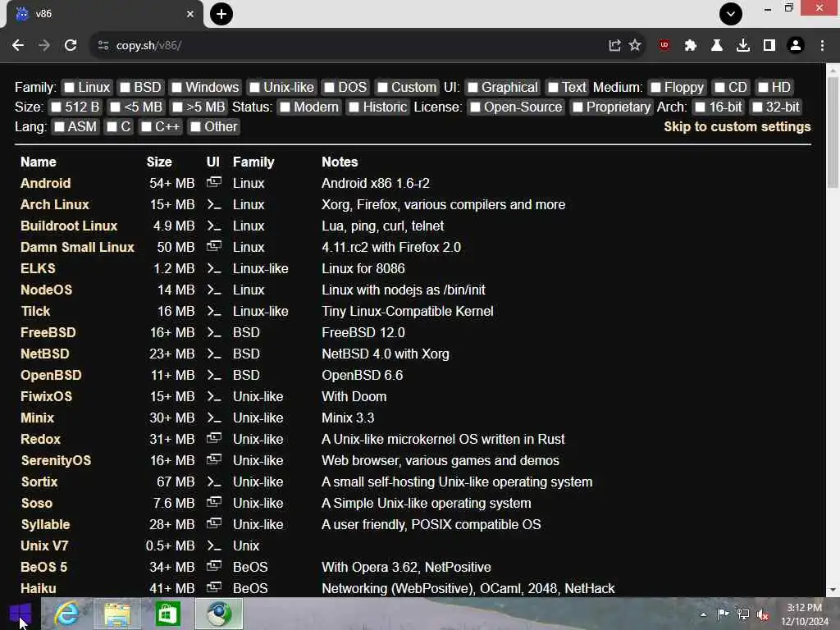Image resolution: width=840 pixels, height=630 pixels.
Task: Check the 512 B size filter
Action: 56,107
